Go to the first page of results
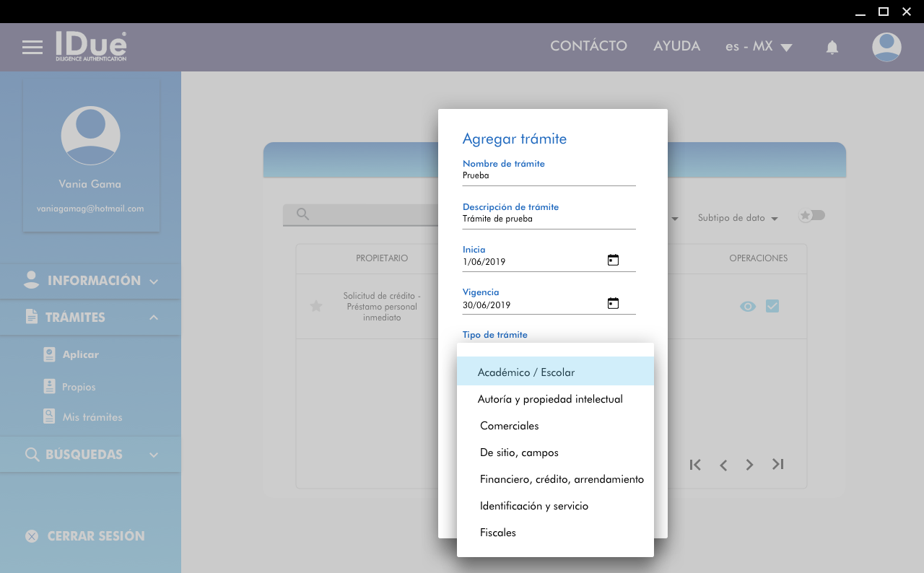This screenshot has width=924, height=573. pos(695,465)
